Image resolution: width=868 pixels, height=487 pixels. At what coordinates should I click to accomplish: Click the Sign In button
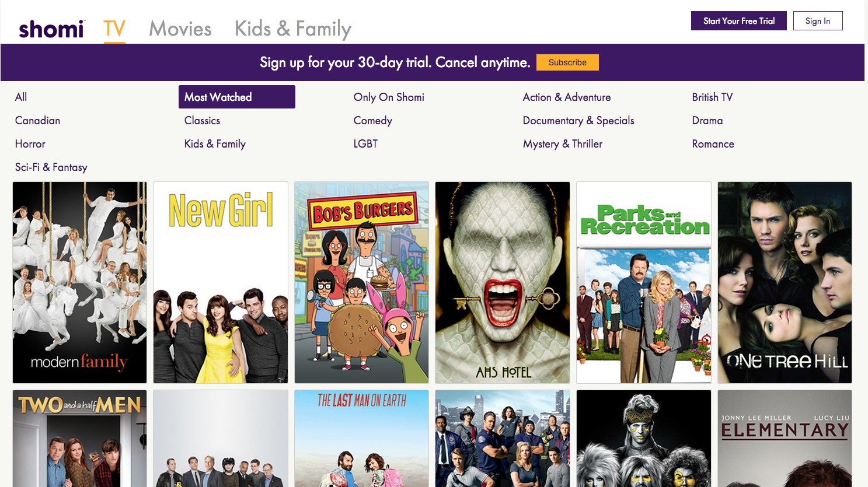818,21
